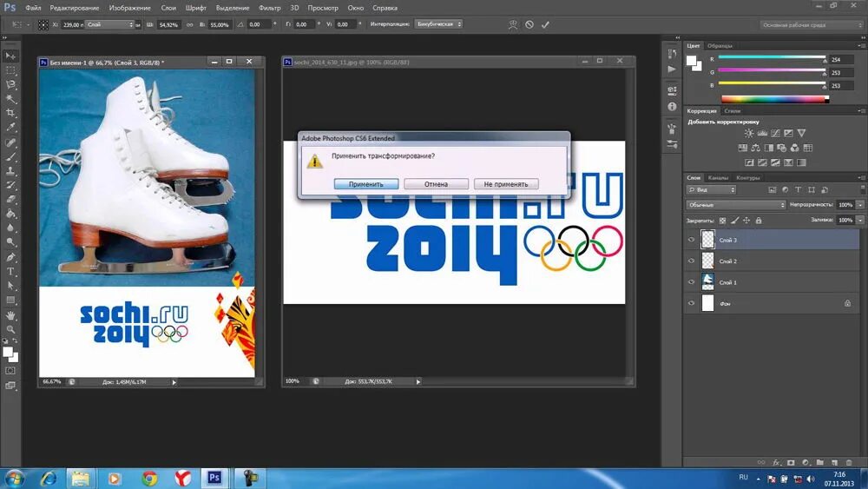This screenshot has height=489, width=868.
Task: Commit transform with checkmark icon
Action: point(545,24)
